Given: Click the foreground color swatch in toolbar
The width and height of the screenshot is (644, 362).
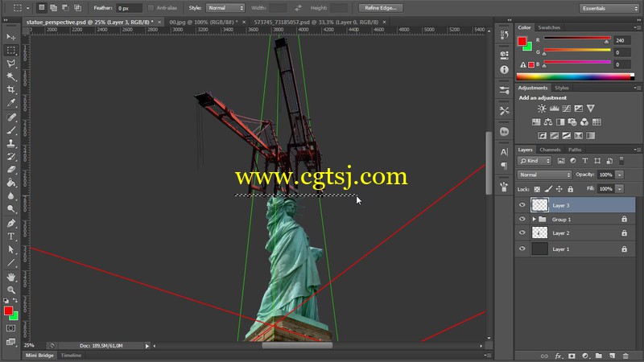Looking at the screenshot, I should pos(8,311).
